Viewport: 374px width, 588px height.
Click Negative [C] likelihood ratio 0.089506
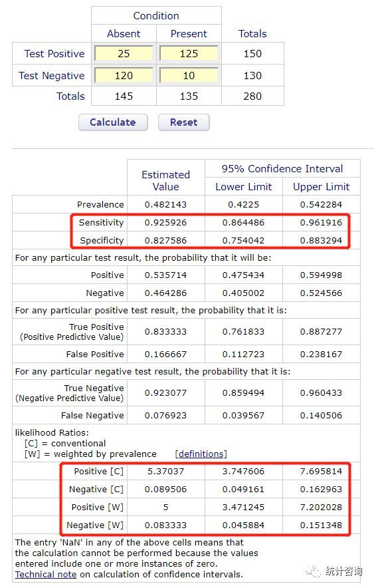[165, 490]
